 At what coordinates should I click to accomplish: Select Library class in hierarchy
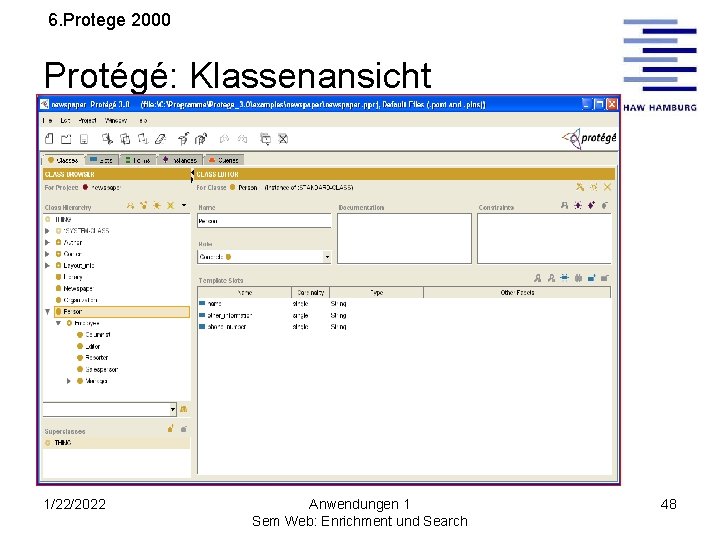pos(69,277)
